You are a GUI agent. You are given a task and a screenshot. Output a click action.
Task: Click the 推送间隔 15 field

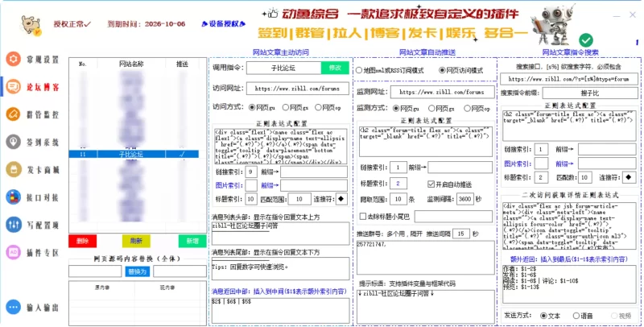pos(460,234)
